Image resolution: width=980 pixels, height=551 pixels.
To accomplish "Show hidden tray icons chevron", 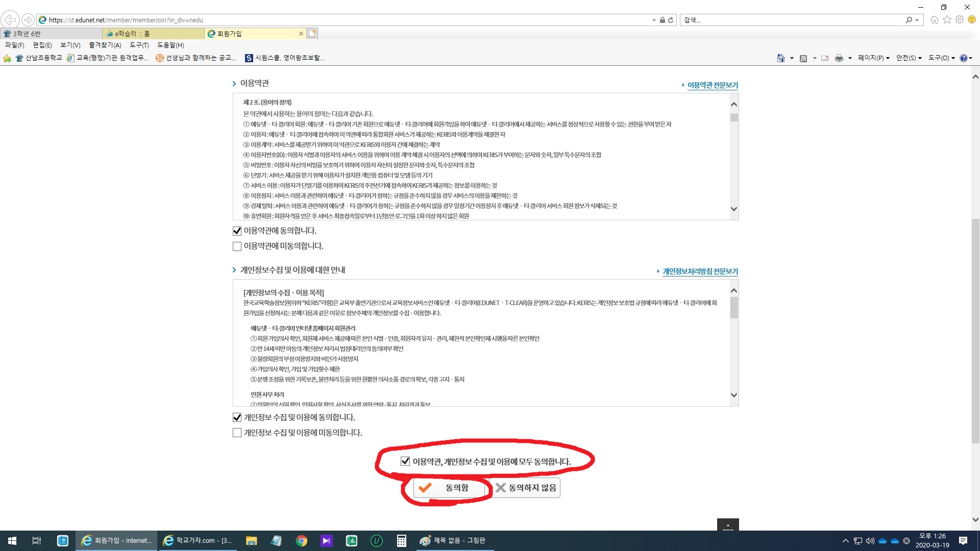I will [846, 541].
